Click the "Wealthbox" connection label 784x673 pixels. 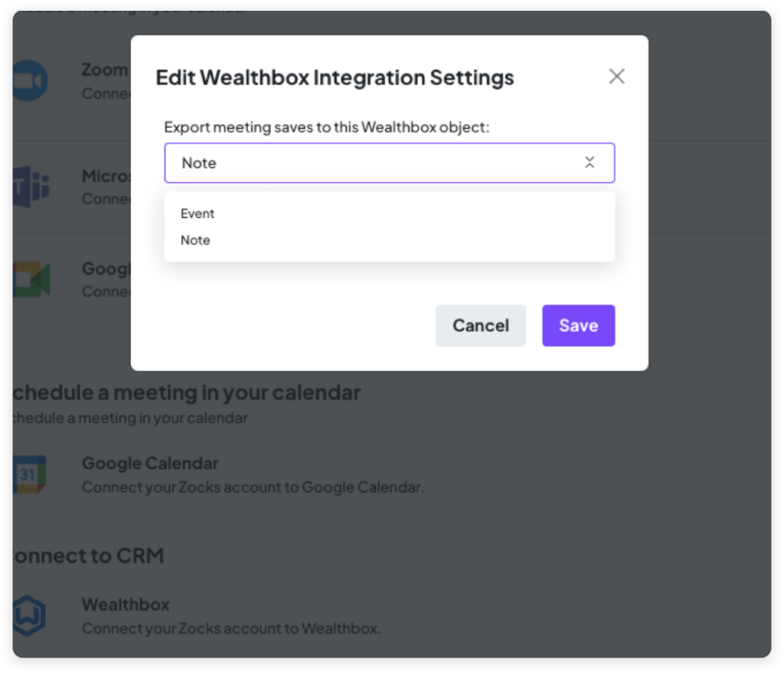[126, 604]
